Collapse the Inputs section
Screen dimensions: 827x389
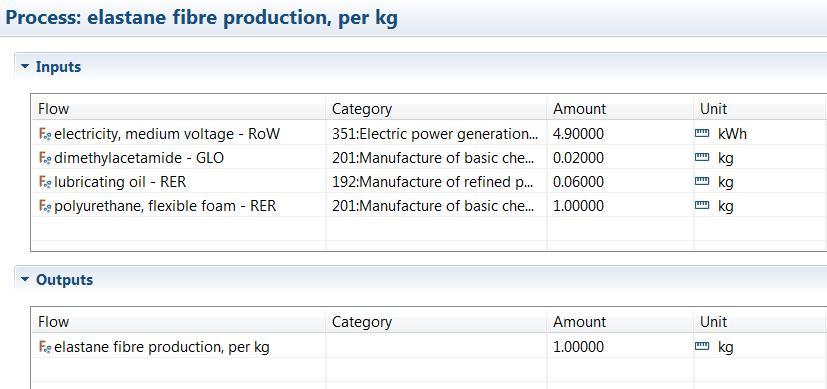25,66
